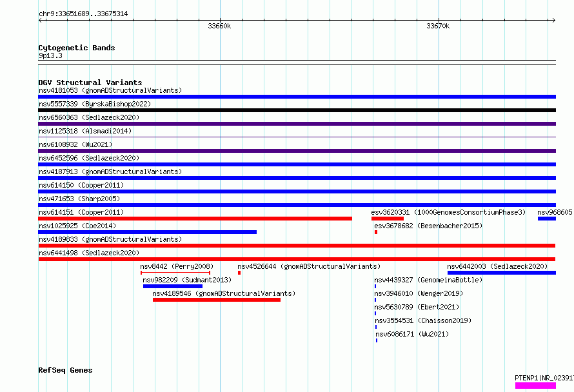Open the PTENP1|NR_02391 gene label
Viewport: 574px width, 392px height.
[544, 378]
